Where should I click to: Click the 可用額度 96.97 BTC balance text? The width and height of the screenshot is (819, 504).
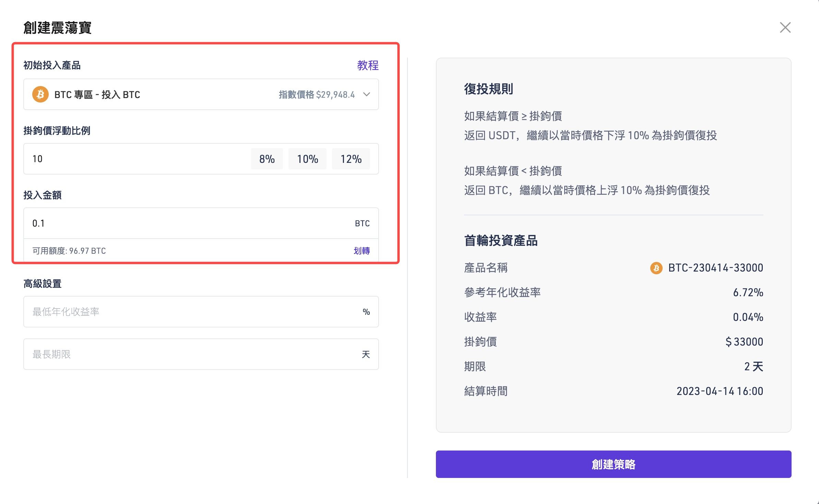pos(69,251)
